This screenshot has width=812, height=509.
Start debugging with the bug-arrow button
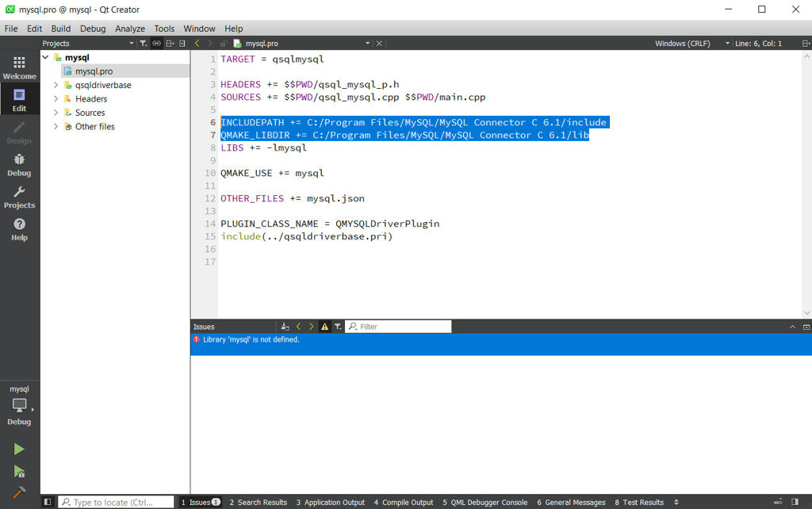pos(19,471)
